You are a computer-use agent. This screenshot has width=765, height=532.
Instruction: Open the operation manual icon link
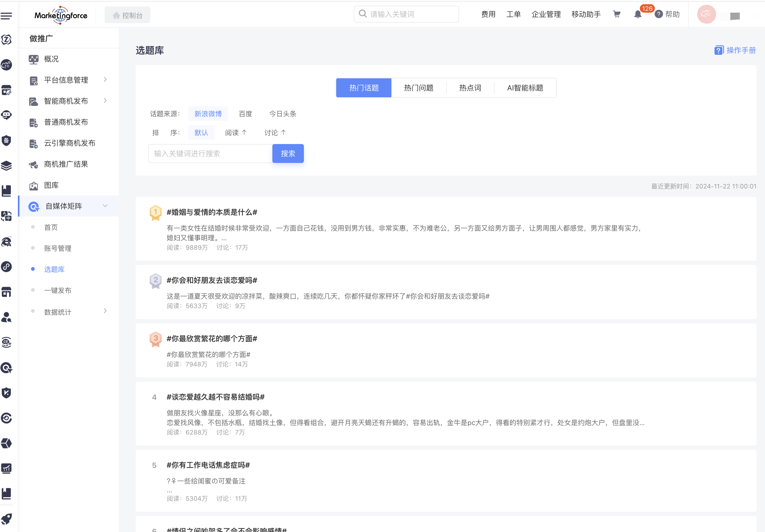719,50
